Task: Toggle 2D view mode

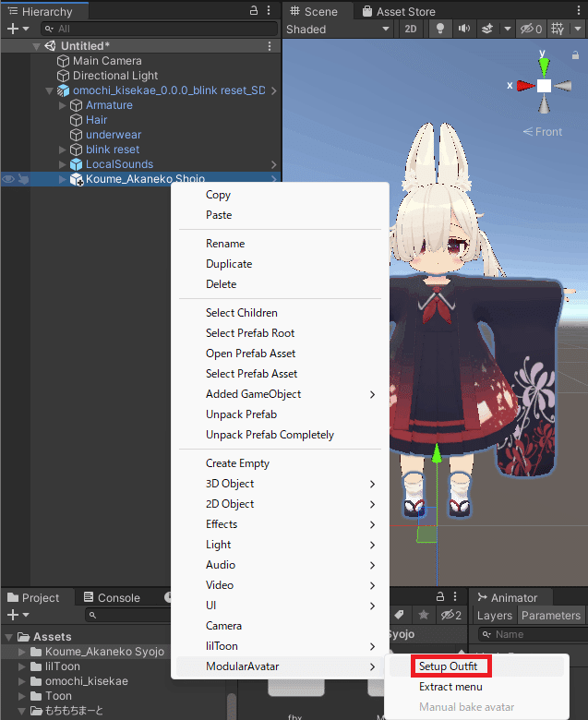Action: (411, 29)
